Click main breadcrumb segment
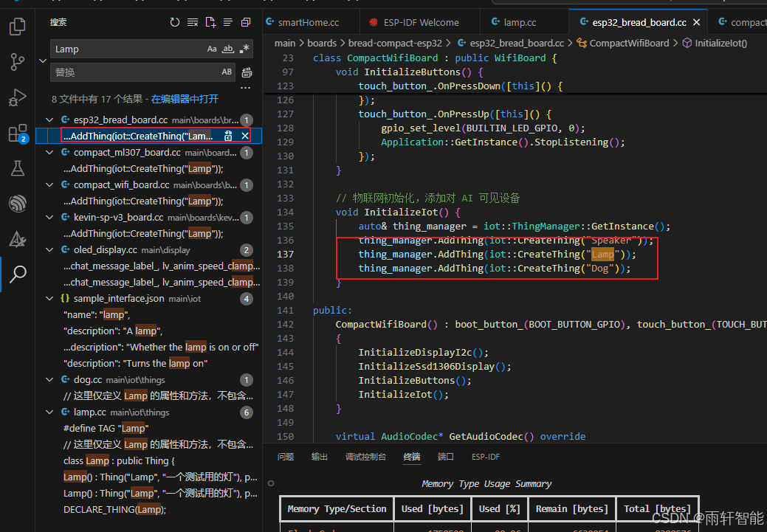This screenshot has width=767, height=532. [285, 43]
